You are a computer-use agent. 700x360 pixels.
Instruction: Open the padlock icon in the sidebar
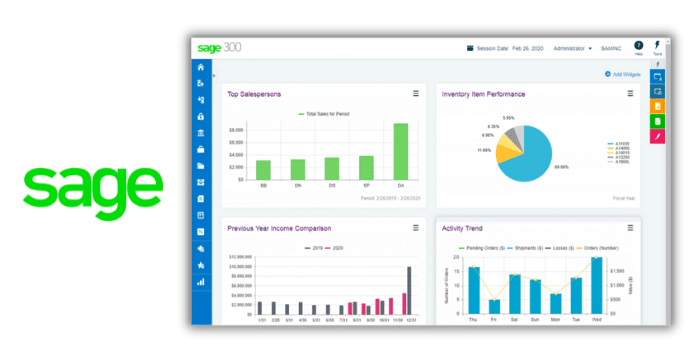point(201,117)
